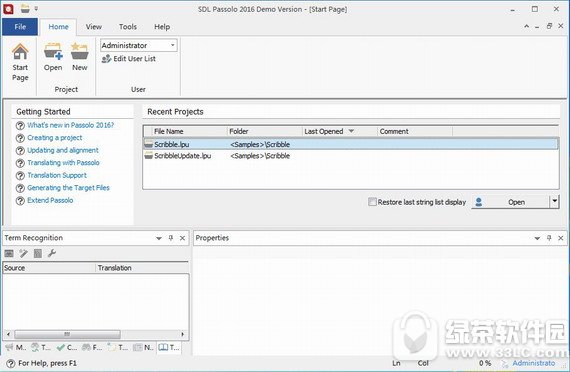
Task: Click the Source column header in Term Recognition
Action: pyautogui.click(x=49, y=268)
